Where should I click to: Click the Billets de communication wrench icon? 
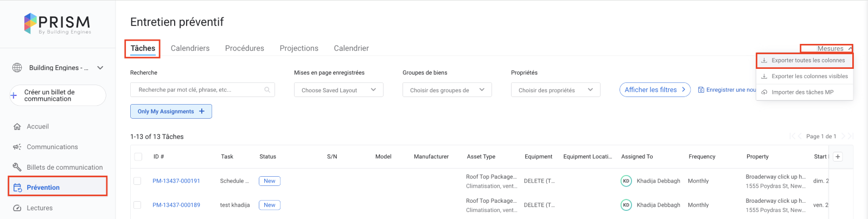[17, 168]
